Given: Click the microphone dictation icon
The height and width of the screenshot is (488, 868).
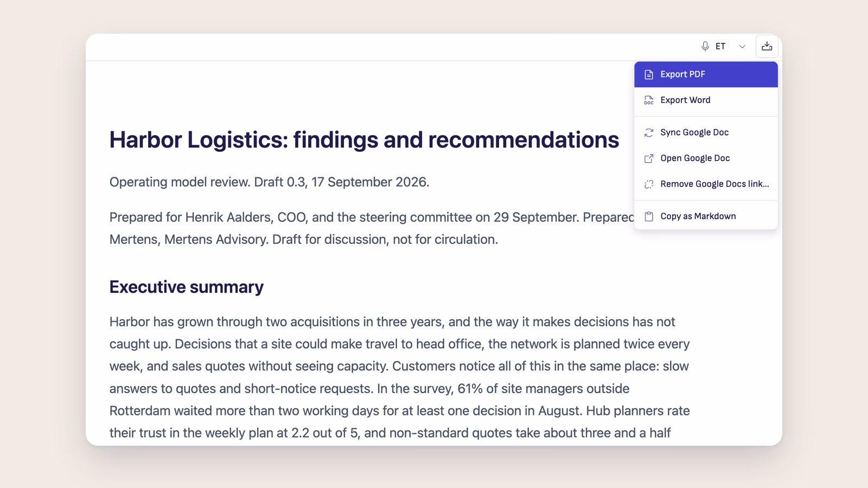Looking at the screenshot, I should 705,47.
